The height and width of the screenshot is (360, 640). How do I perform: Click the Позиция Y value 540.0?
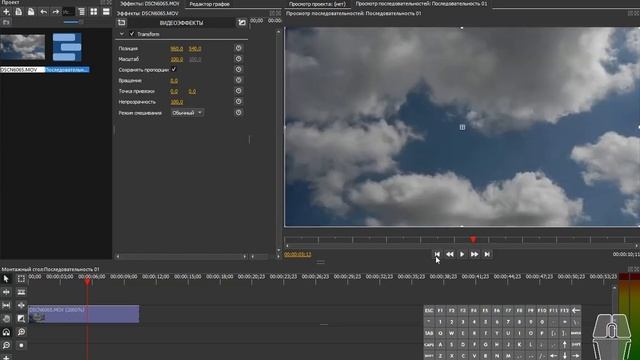point(195,49)
